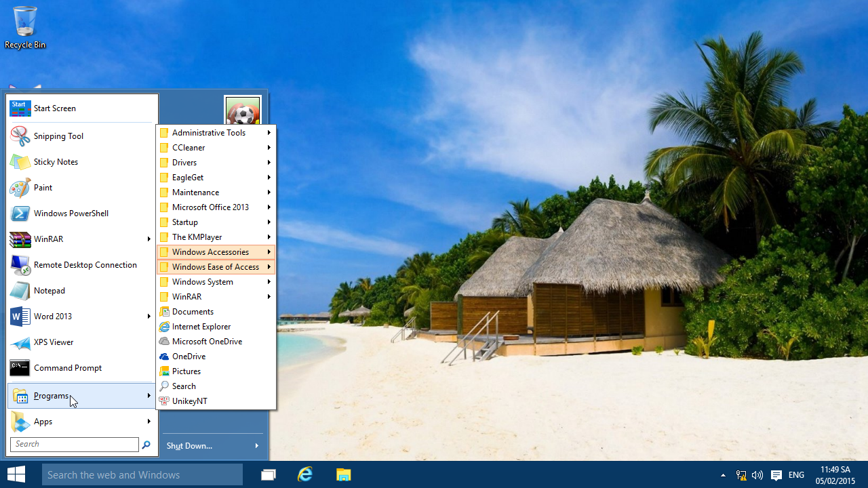This screenshot has height=488, width=868.
Task: Click the UnikeyNT icon
Action: coord(164,401)
